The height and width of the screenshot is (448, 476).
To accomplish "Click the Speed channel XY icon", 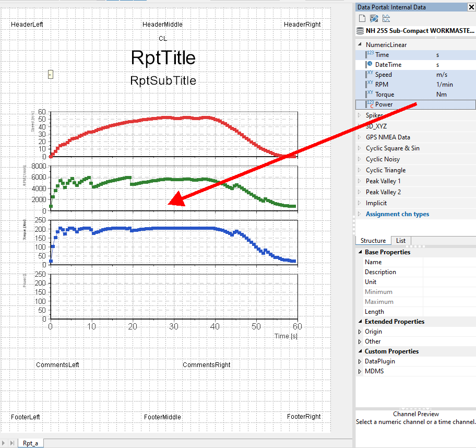I will [370, 74].
